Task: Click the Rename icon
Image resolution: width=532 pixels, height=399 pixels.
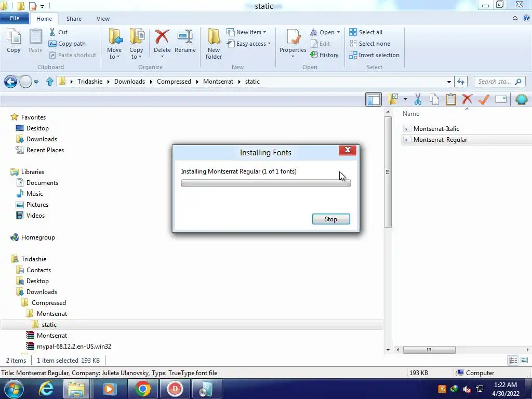Action: pos(185,37)
